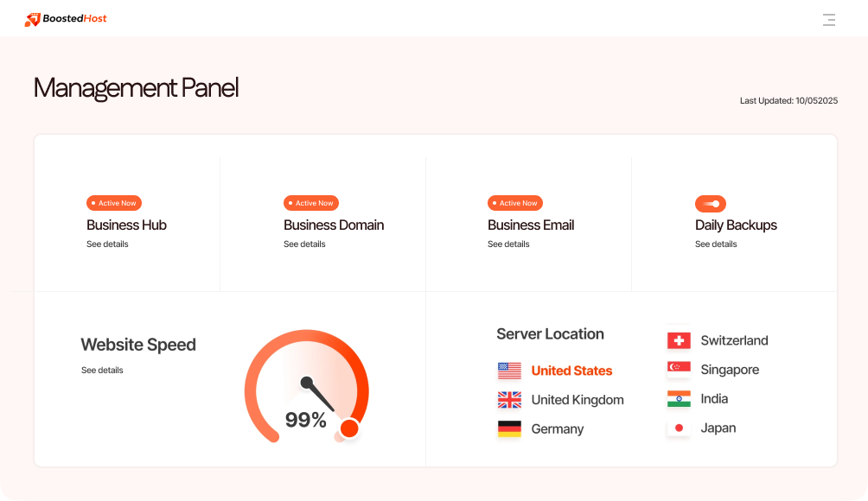Click the Business Hub Active Now badge
The height and width of the screenshot is (501, 868).
[x=114, y=203]
